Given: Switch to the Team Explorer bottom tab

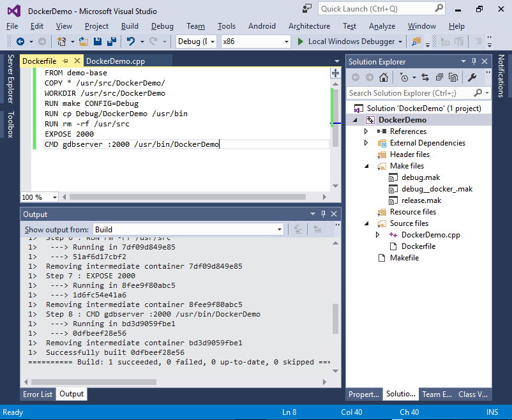Looking at the screenshot, I should (x=437, y=394).
